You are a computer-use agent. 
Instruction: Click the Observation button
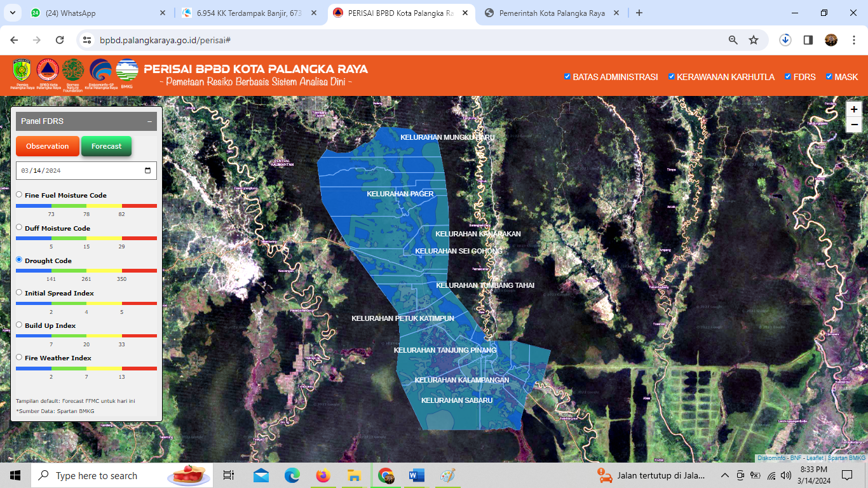(48, 146)
